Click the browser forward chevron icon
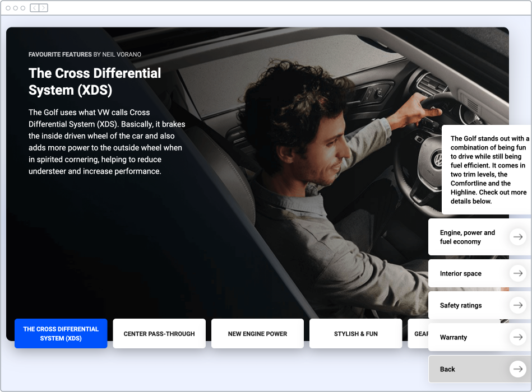The height and width of the screenshot is (392, 532). click(43, 8)
